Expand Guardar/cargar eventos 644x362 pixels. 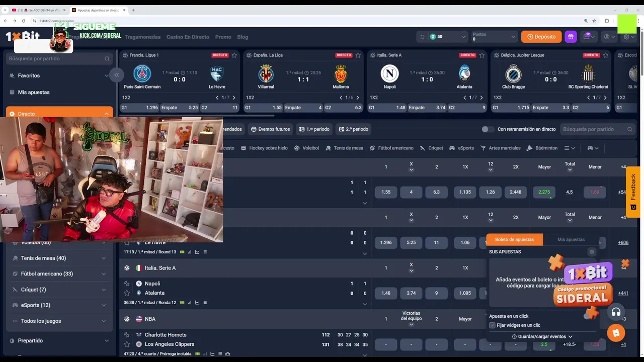click(542, 337)
